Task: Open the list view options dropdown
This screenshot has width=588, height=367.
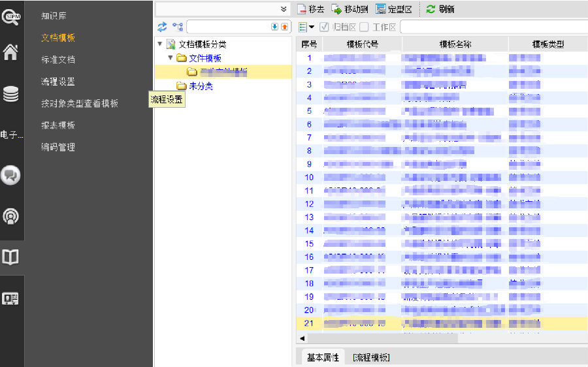Action: (x=306, y=27)
